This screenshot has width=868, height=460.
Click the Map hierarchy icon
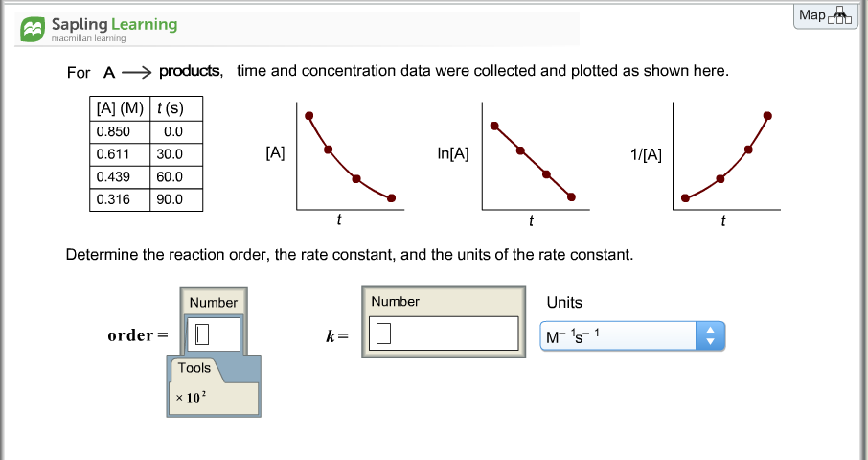840,16
